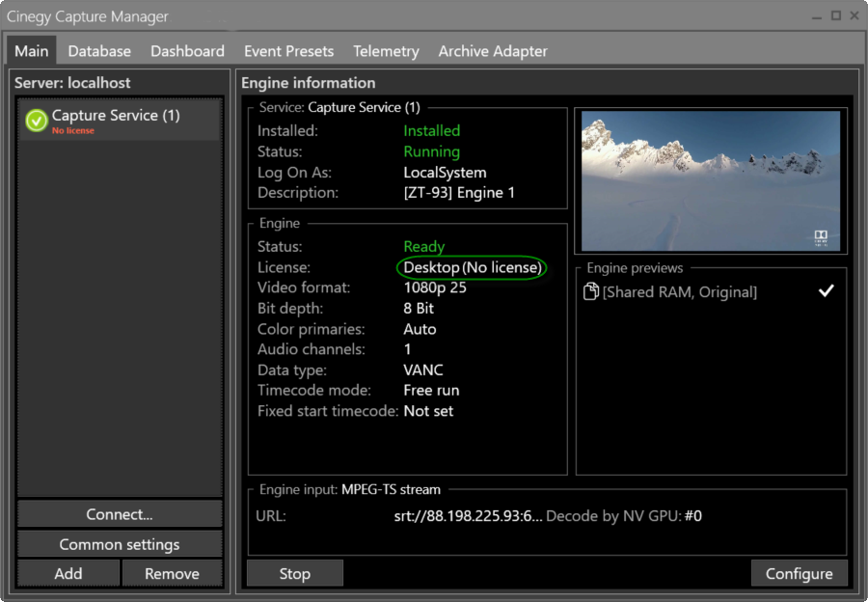Close the Cinegy Capture Manager window
868x602 pixels.
pos(854,15)
